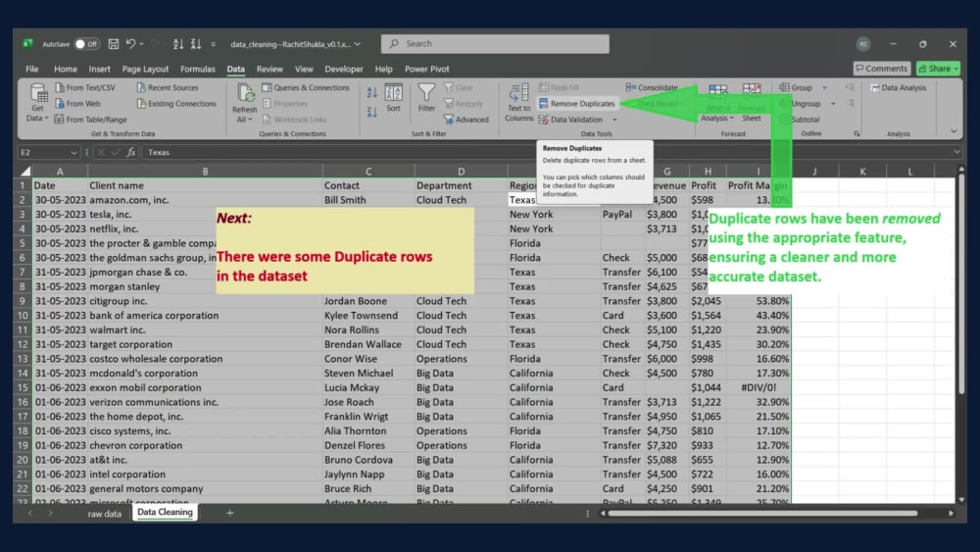Image resolution: width=980 pixels, height=552 pixels.
Task: Click From Text/CSV import button
Action: click(85, 87)
